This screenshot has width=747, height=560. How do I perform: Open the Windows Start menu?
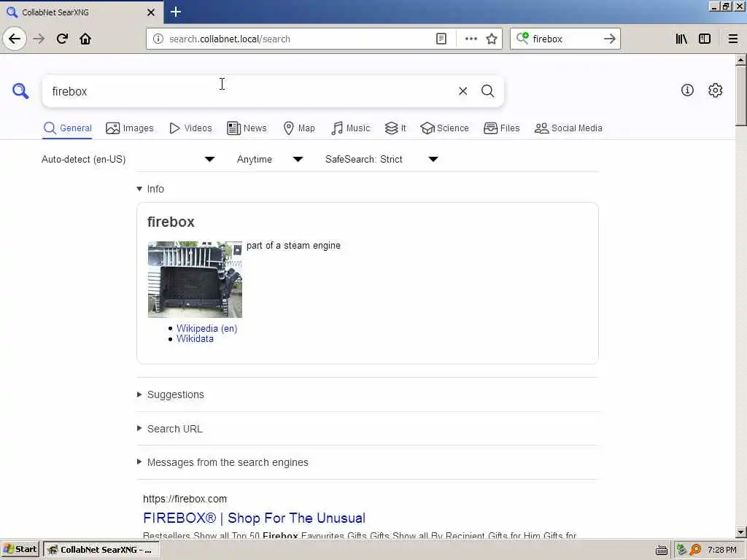click(20, 550)
